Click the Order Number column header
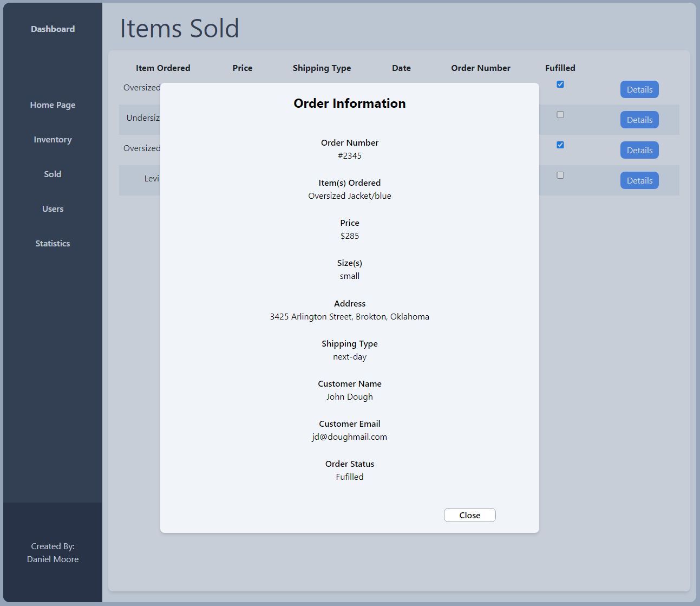The height and width of the screenshot is (606, 700). click(481, 68)
